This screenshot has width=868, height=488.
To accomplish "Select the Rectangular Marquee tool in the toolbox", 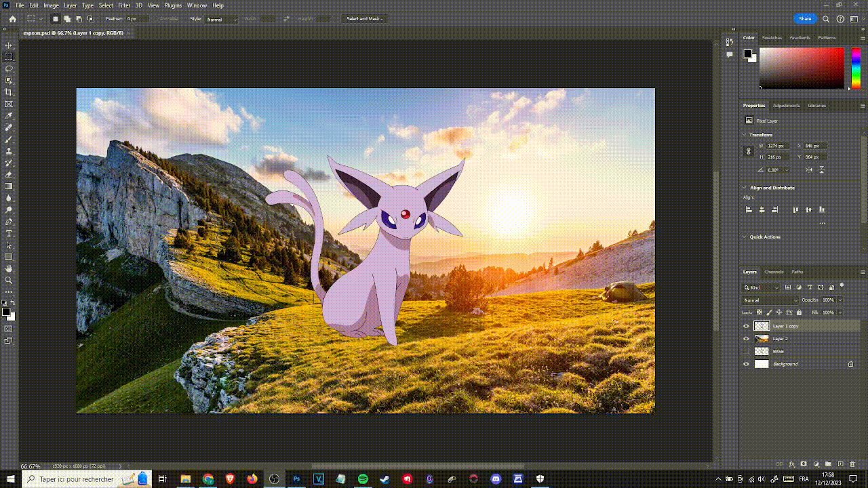I will [9, 57].
